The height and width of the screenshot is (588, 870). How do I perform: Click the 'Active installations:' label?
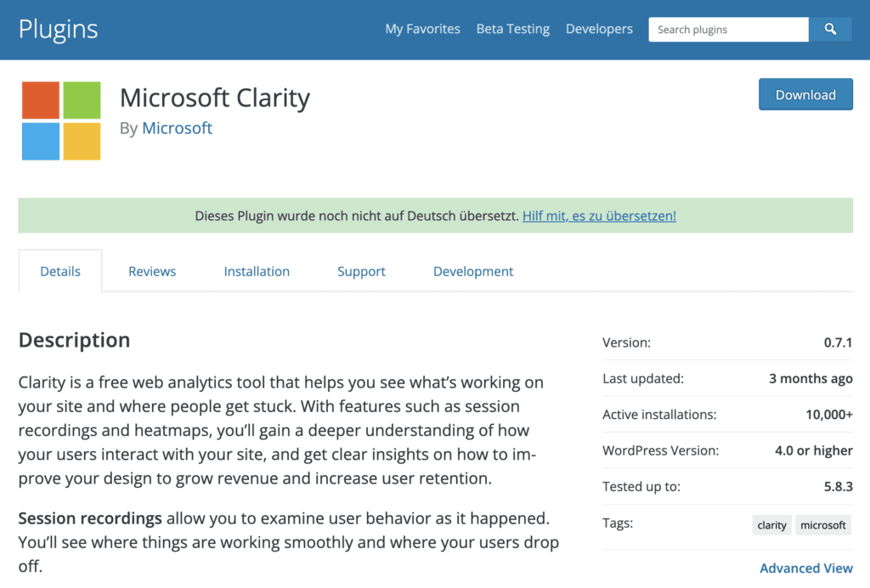click(x=659, y=415)
